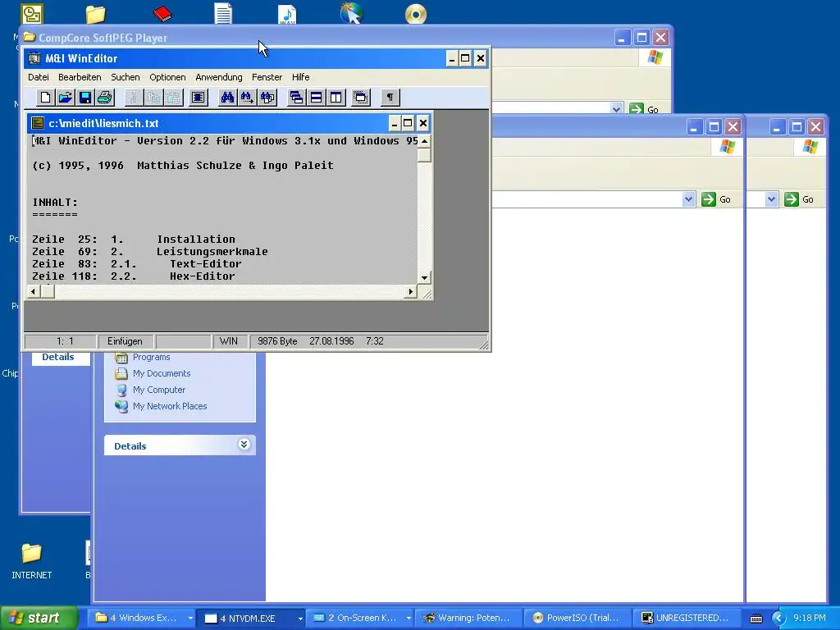This screenshot has height=630, width=840.
Task: Open the Windows Explorer taskbar group dropdown
Action: [190, 618]
